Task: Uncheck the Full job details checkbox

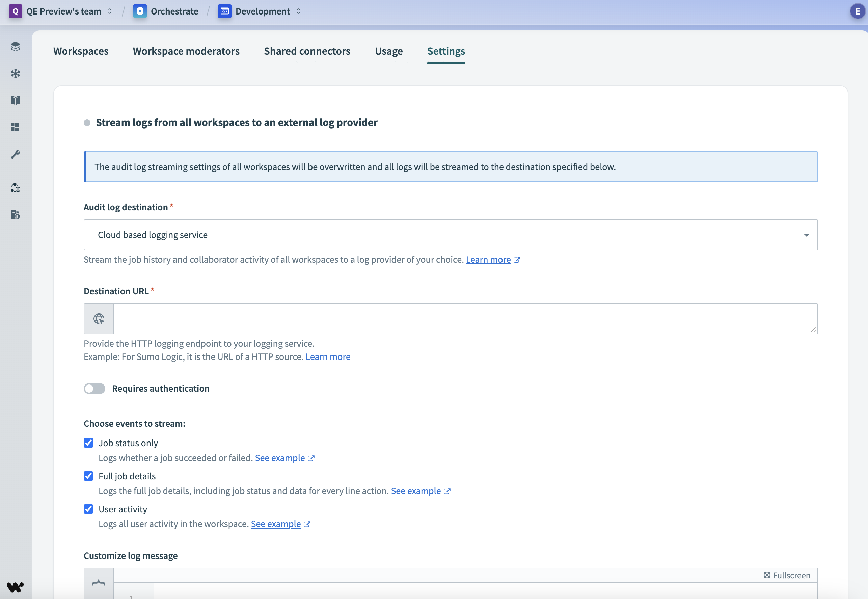Action: 89,476
